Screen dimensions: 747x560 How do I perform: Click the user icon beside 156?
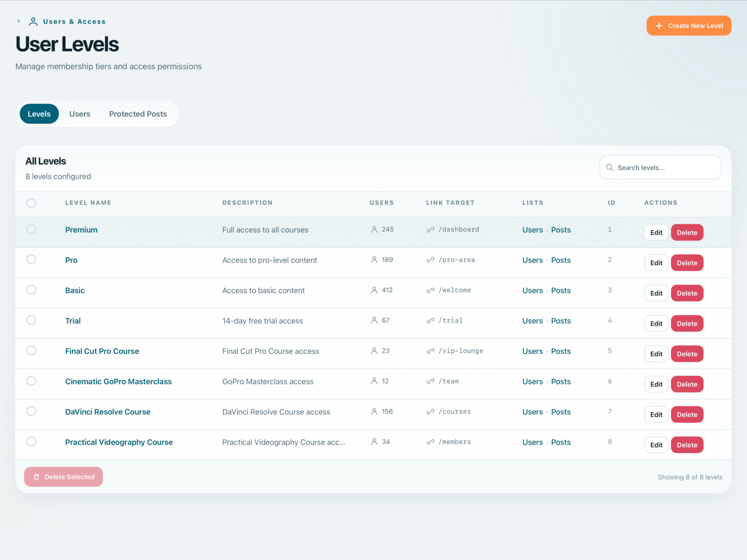pyautogui.click(x=374, y=411)
